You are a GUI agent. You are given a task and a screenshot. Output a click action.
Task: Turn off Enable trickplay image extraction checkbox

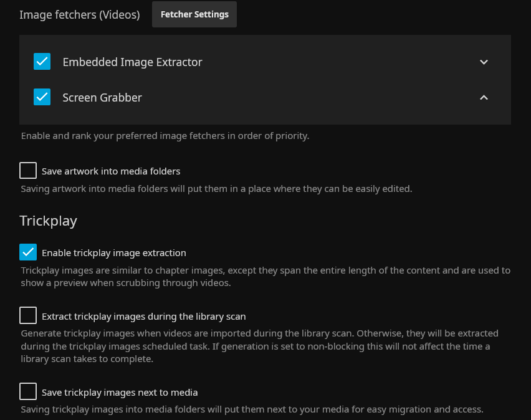coord(28,252)
